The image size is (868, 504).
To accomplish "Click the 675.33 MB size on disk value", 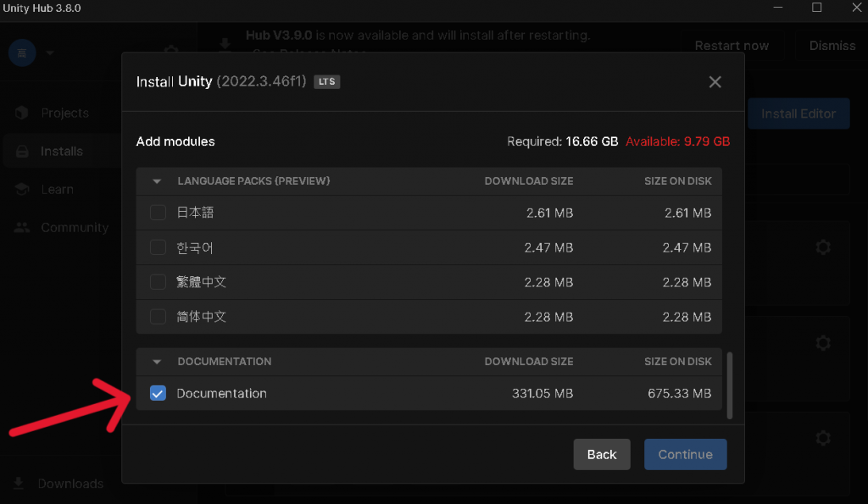I will (x=679, y=393).
